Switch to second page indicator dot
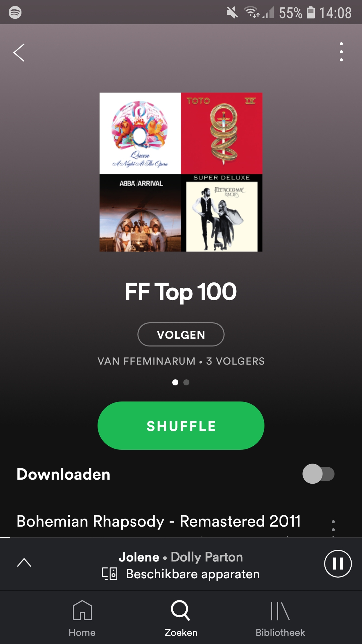 click(x=186, y=382)
